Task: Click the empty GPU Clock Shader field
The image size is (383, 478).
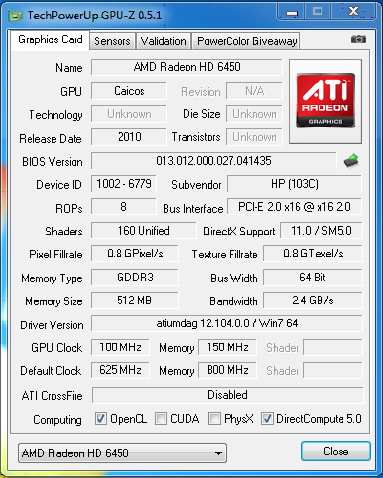Action: click(333, 347)
